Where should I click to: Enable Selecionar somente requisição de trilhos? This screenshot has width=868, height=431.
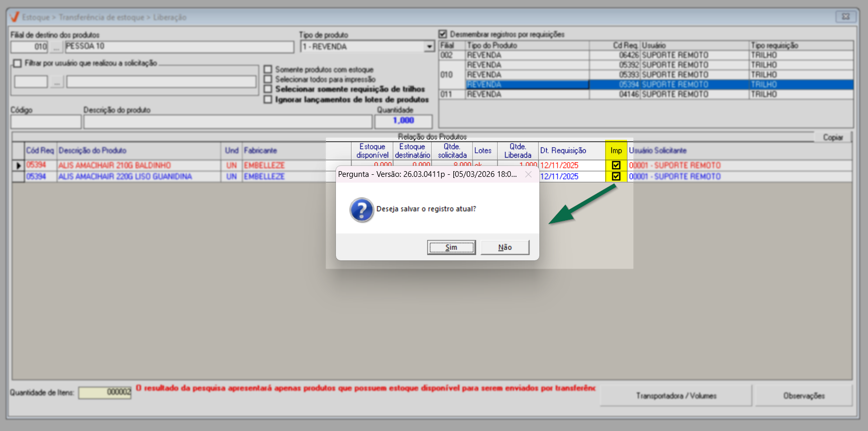pyautogui.click(x=268, y=89)
